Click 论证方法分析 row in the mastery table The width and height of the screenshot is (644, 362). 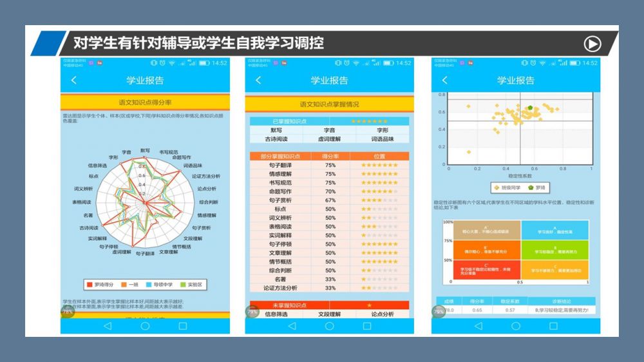click(x=280, y=288)
